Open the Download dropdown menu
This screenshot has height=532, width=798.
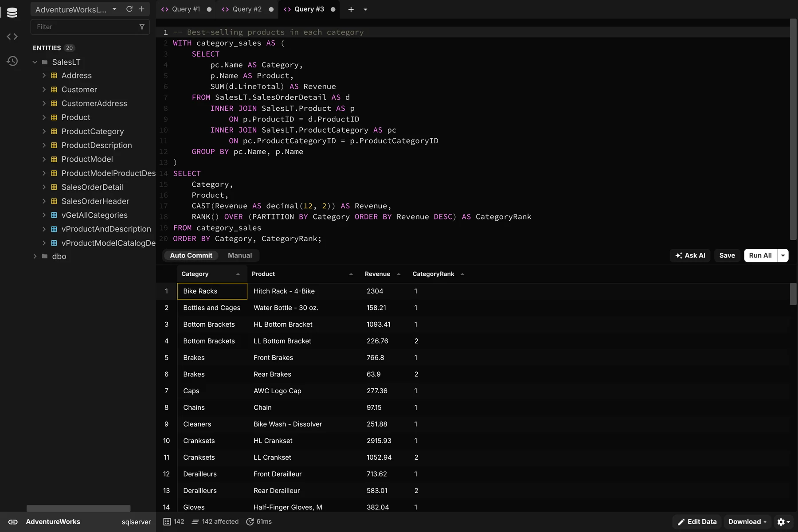747,522
